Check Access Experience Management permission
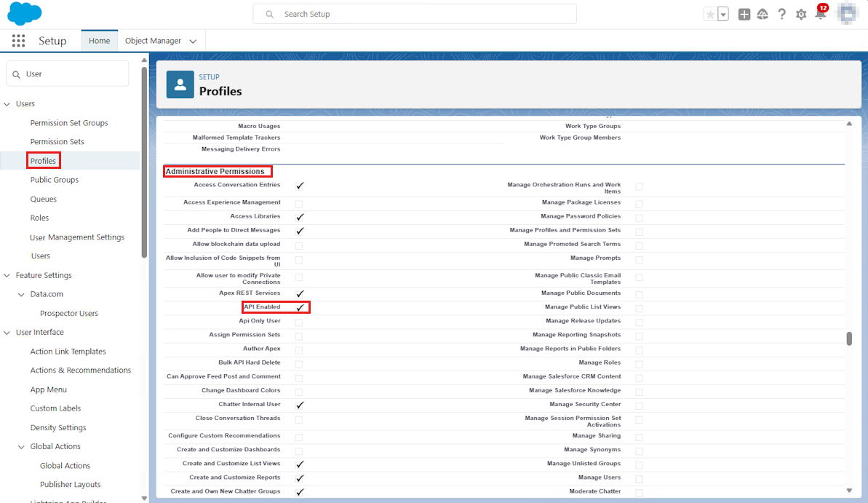868x503 pixels. (299, 203)
